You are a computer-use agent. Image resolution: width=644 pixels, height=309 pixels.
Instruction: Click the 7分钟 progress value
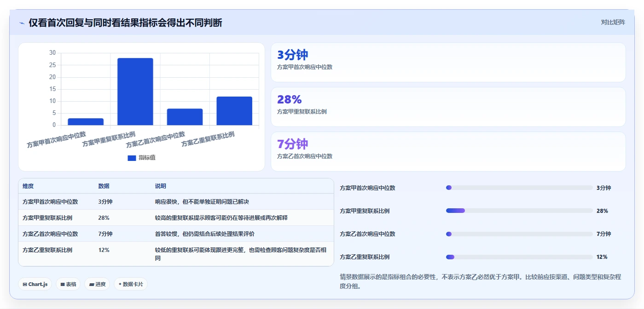(x=603, y=234)
